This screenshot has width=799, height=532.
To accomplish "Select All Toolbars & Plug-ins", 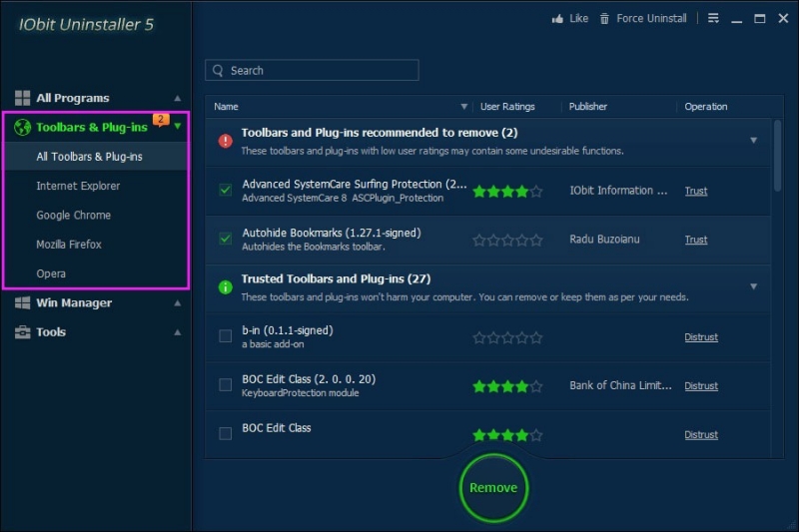I will [x=96, y=157].
